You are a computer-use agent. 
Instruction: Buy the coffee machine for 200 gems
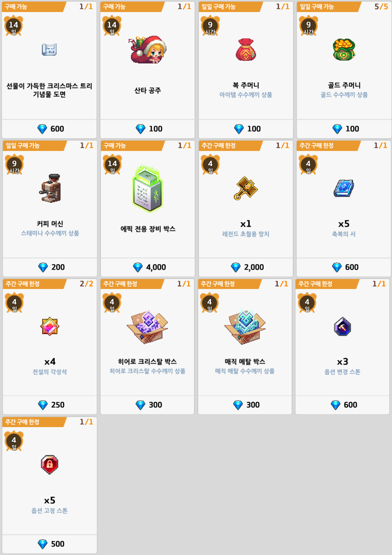tap(50, 267)
